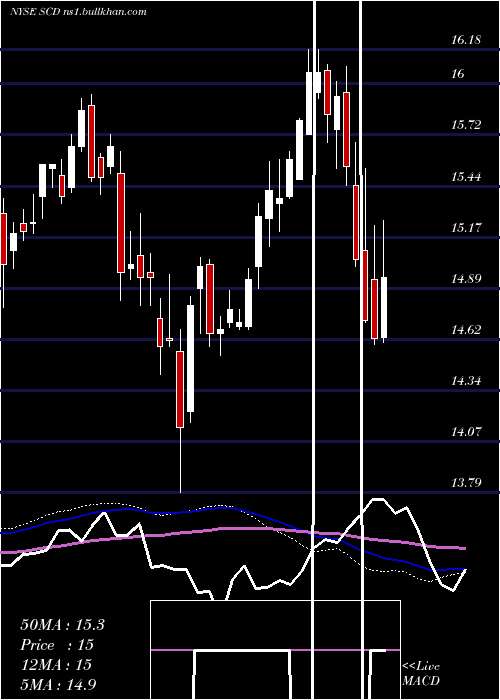Viewport: 500px width, 700px height.
Task: Click the 12MA : 15 readout
Action: click(x=56, y=664)
